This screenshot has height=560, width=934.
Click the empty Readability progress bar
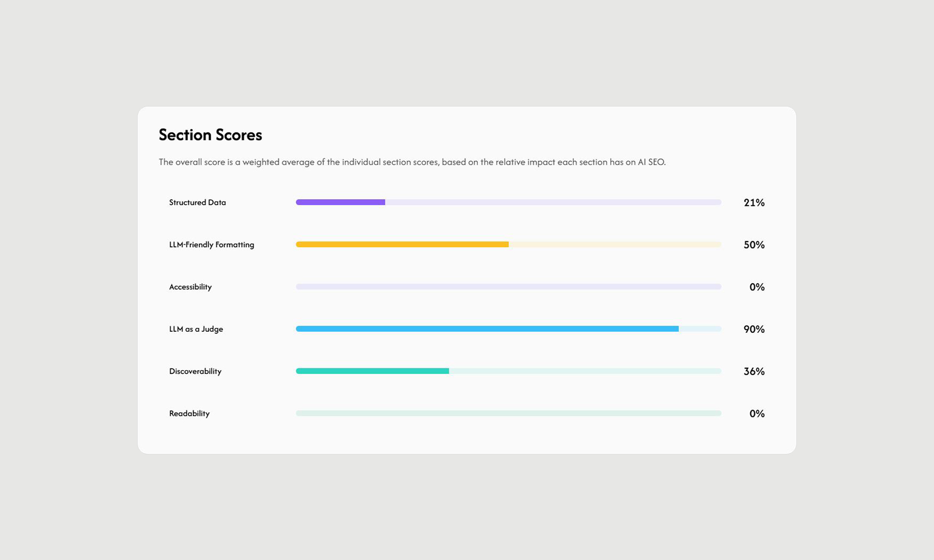tap(508, 413)
